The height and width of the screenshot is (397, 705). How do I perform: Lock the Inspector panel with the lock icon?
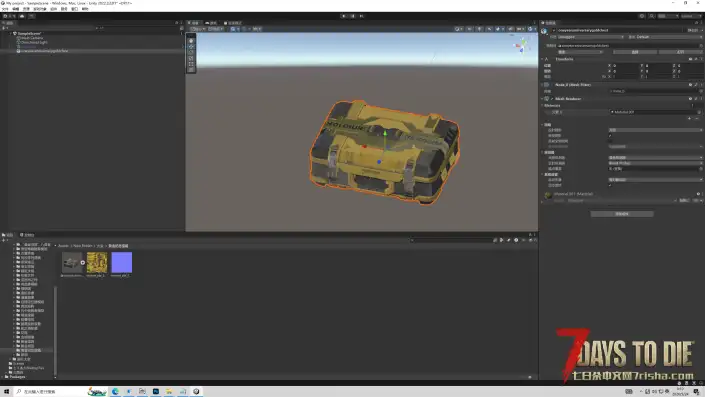(697, 23)
